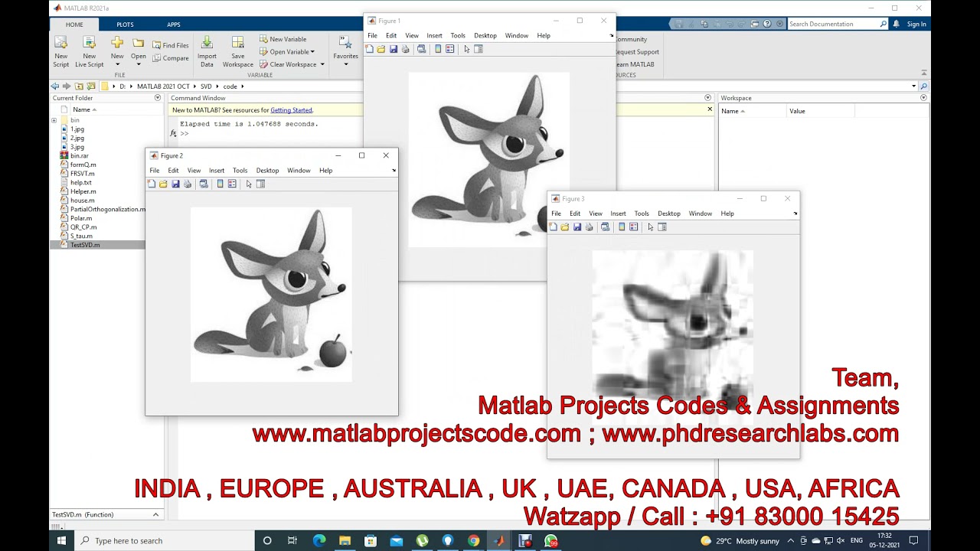Select 1.jpg in the file list
Viewport: 980px width, 551px height.
tap(77, 129)
